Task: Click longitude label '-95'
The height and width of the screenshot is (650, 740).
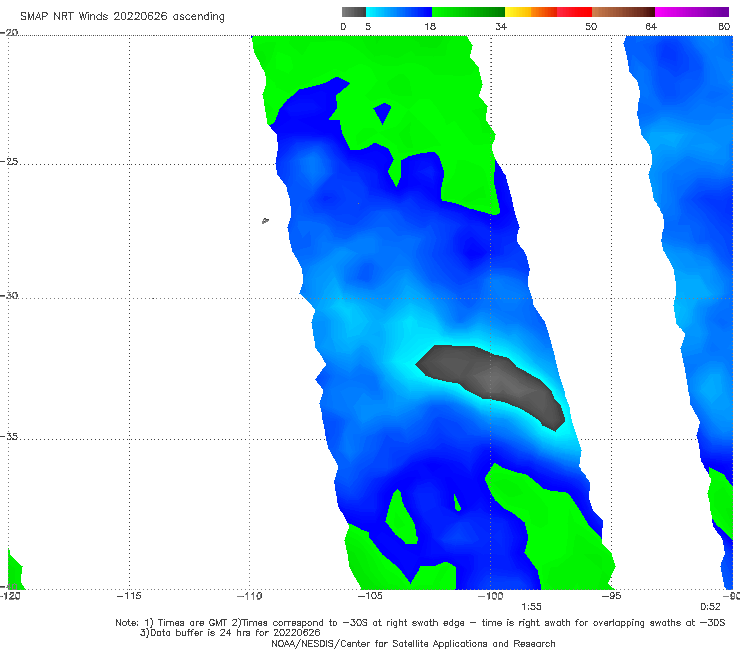Action: (x=612, y=596)
